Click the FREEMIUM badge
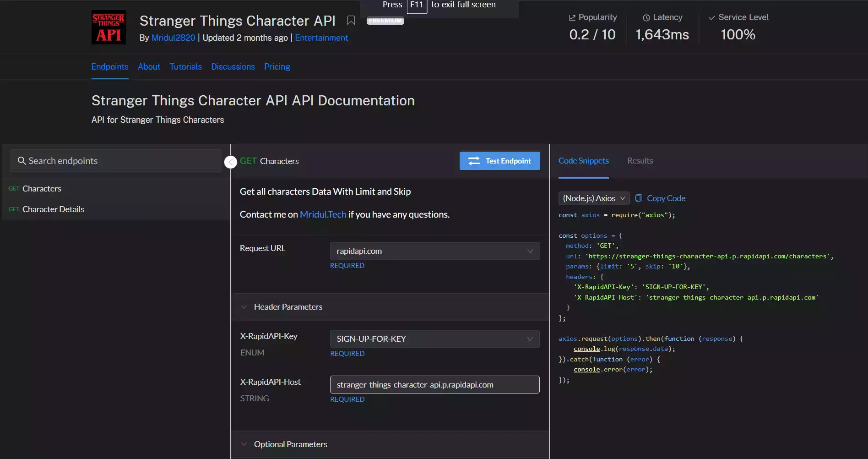 point(385,21)
